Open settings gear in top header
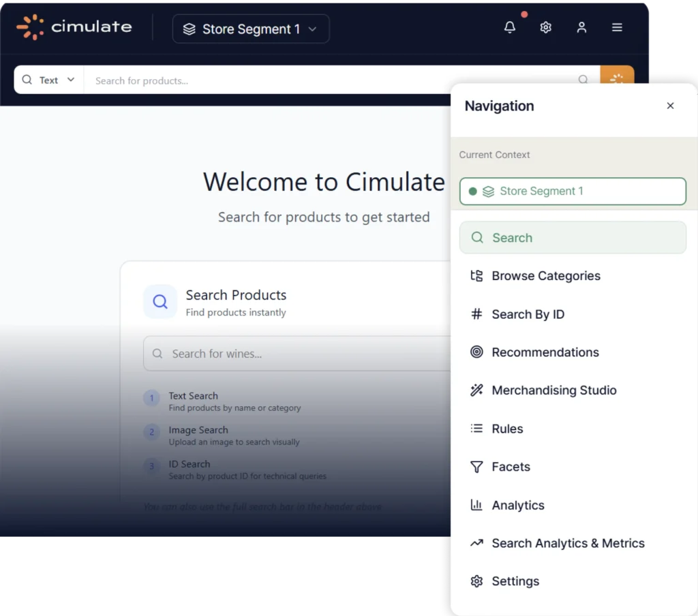The height and width of the screenshot is (616, 698). (x=545, y=27)
